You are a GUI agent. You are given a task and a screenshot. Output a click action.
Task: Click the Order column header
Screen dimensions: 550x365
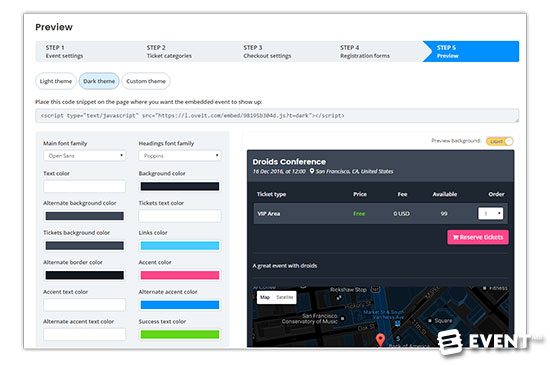coord(496,194)
